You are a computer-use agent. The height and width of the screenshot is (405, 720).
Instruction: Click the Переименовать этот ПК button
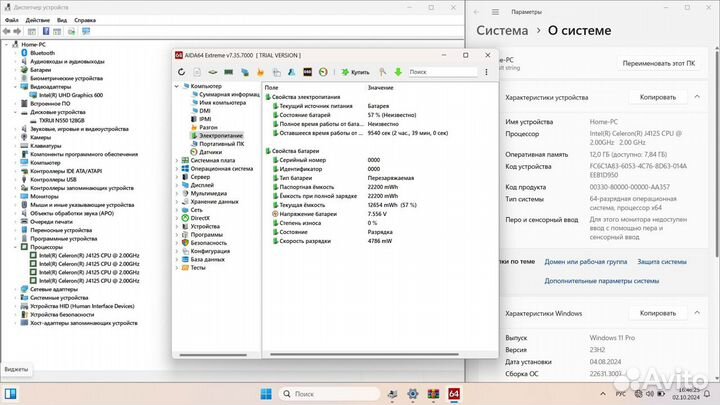pos(658,62)
